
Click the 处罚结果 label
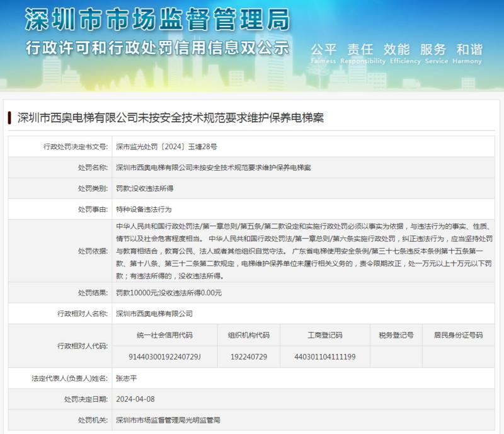pos(93,293)
